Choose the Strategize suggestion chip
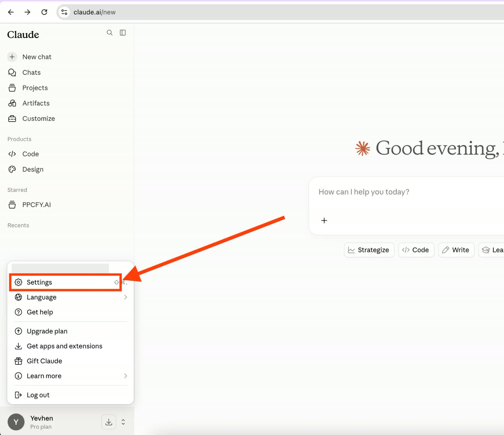This screenshot has height=435, width=504. point(369,250)
